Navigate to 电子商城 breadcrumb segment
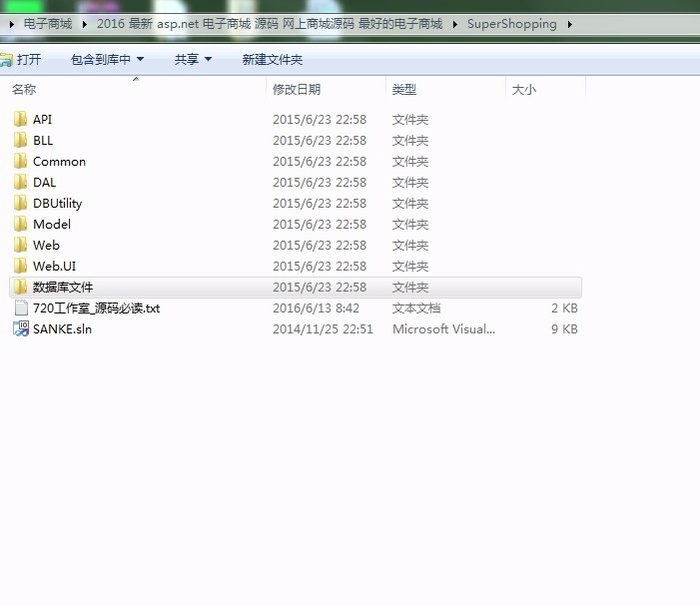 48,24
